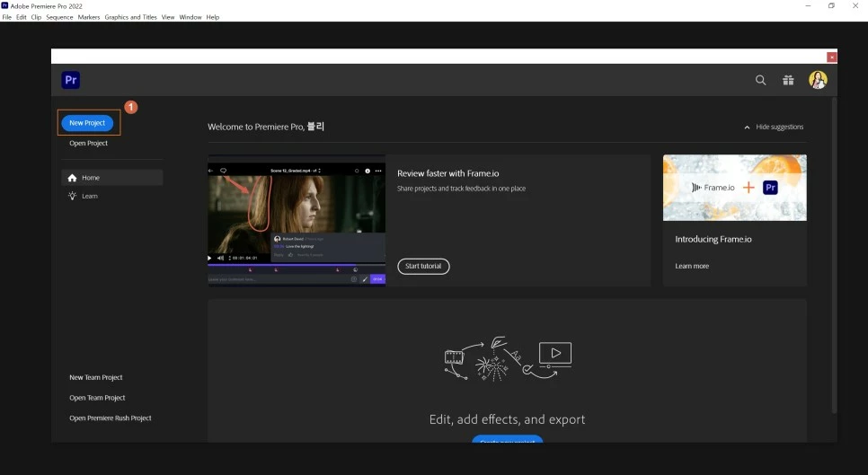Click play icon in tutorial thumbnail
The height and width of the screenshot is (475, 868).
point(209,259)
